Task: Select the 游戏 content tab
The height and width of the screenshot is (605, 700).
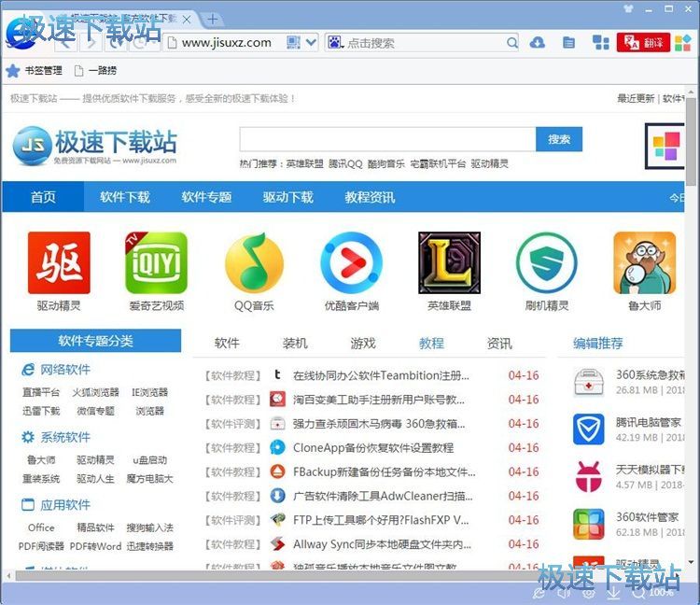Action: pyautogui.click(x=363, y=344)
